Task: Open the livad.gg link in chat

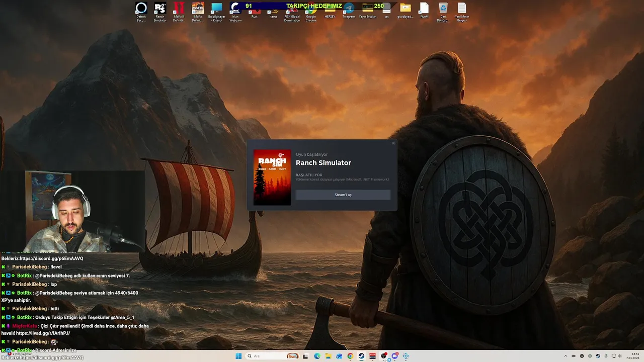Action: pyautogui.click(x=43, y=333)
